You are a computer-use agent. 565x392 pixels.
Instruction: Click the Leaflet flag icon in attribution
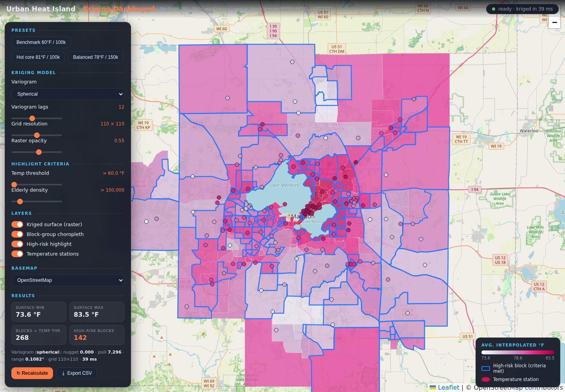click(433, 387)
